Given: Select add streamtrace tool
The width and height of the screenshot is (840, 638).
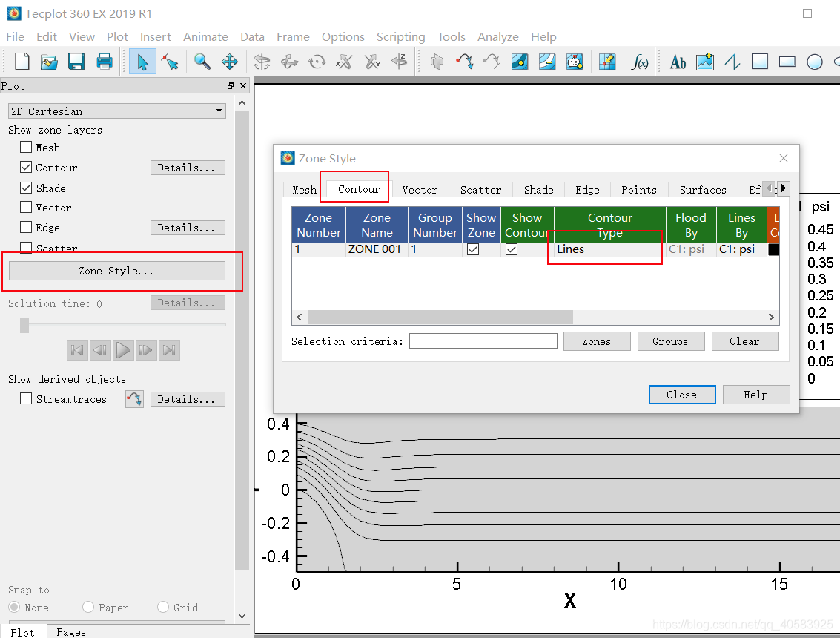Looking at the screenshot, I should 464,62.
